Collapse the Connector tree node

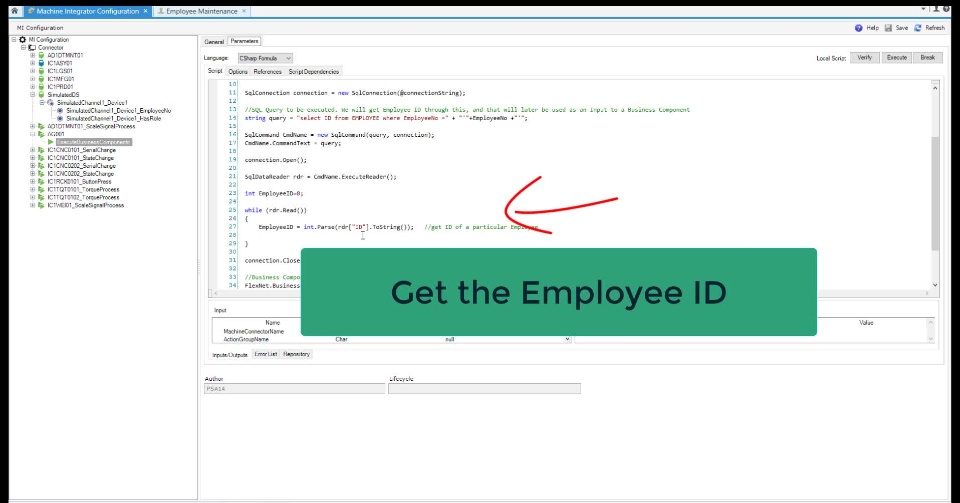click(23, 48)
